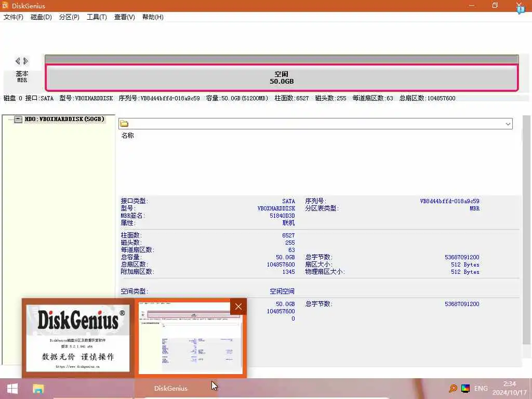Select the DiskGenius splash window thumbnail preview
This screenshot has height=399, width=532.
pos(78,338)
